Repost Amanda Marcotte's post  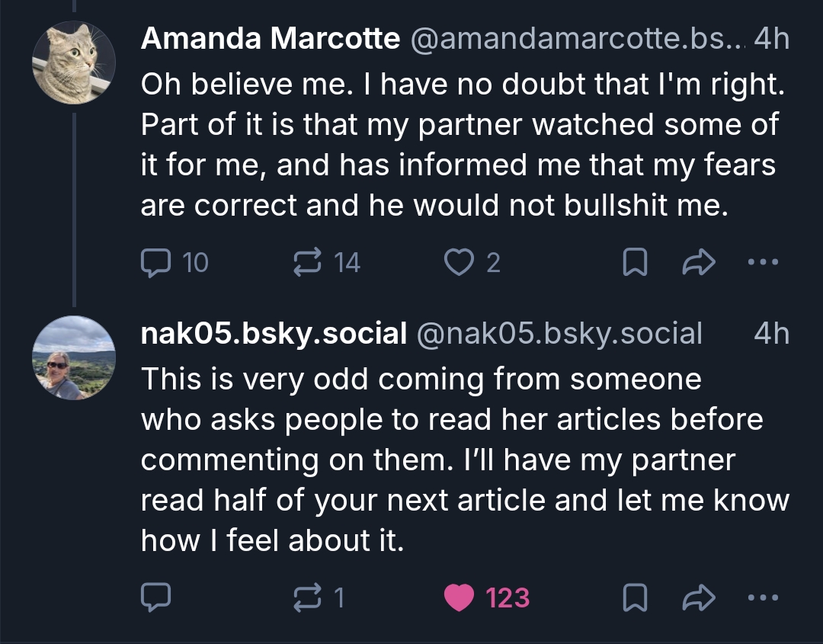point(306,263)
